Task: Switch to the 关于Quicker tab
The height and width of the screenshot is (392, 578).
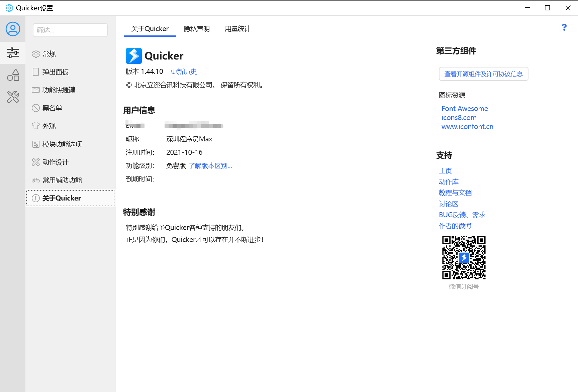Action: pyautogui.click(x=150, y=29)
